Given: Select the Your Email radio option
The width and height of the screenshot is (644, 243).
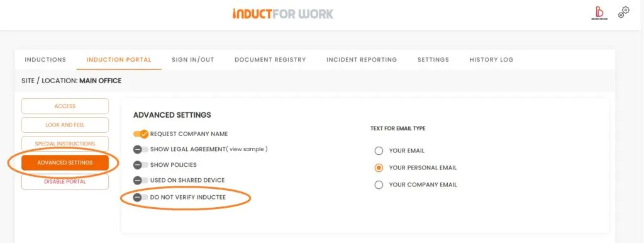Looking at the screenshot, I should 379,151.
